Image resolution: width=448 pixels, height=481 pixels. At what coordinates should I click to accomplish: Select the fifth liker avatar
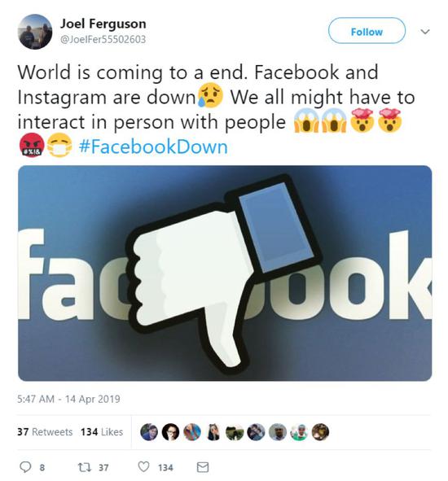[x=235, y=432]
